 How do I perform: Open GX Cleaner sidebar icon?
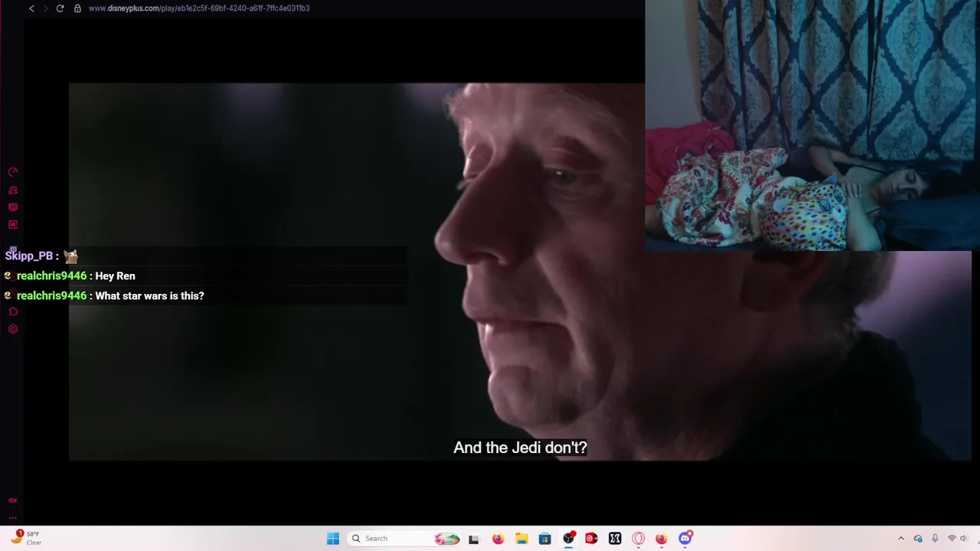12,190
